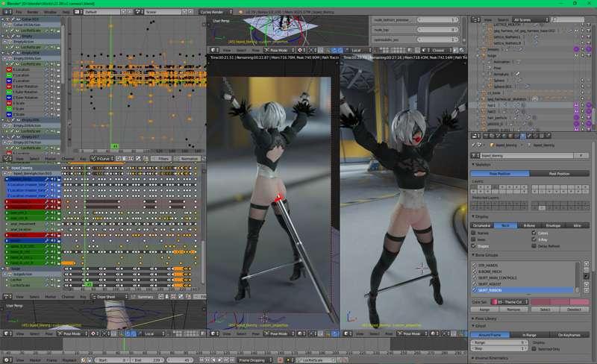597x364 pixels.
Task: Collapse the Ghost panel
Action: point(474,326)
